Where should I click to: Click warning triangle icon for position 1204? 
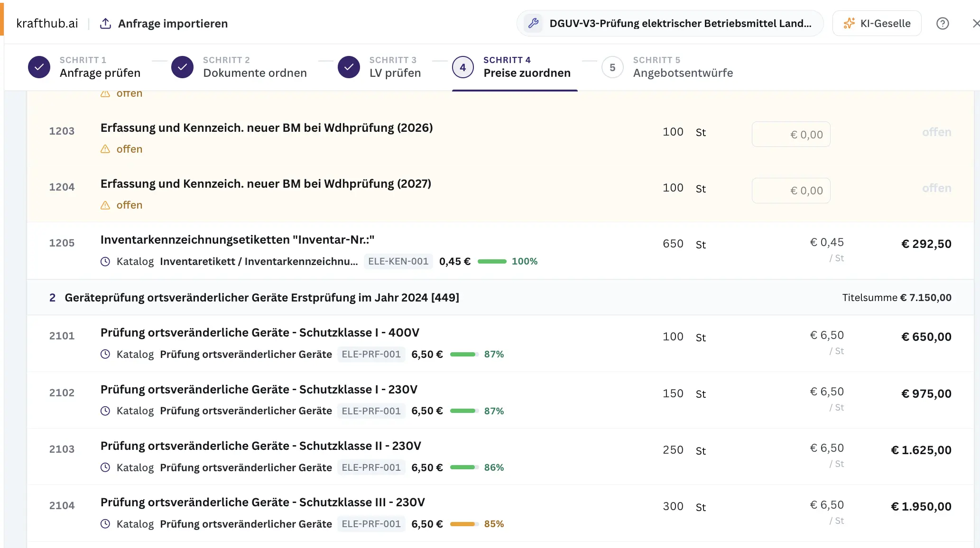pyautogui.click(x=105, y=205)
